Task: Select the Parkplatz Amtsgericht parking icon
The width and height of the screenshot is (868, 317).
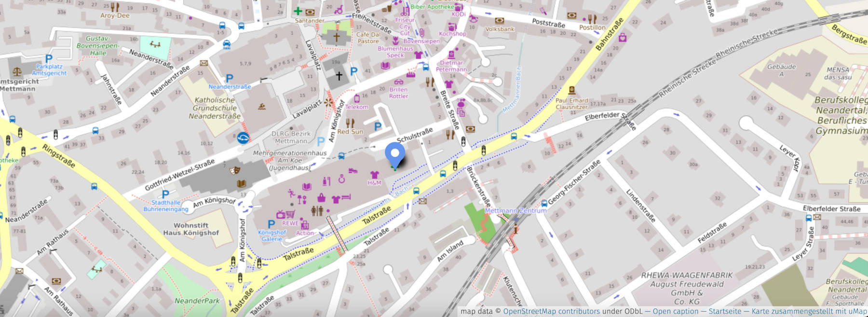Action: (x=49, y=59)
